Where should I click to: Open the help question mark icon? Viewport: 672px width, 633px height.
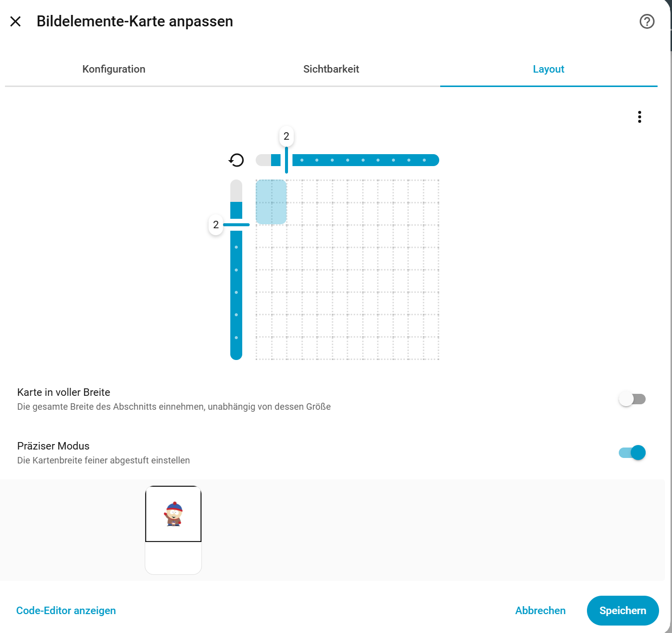647,21
